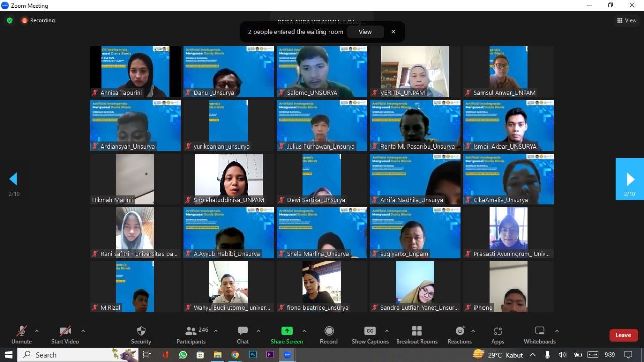Click the red Leave button

click(624, 335)
